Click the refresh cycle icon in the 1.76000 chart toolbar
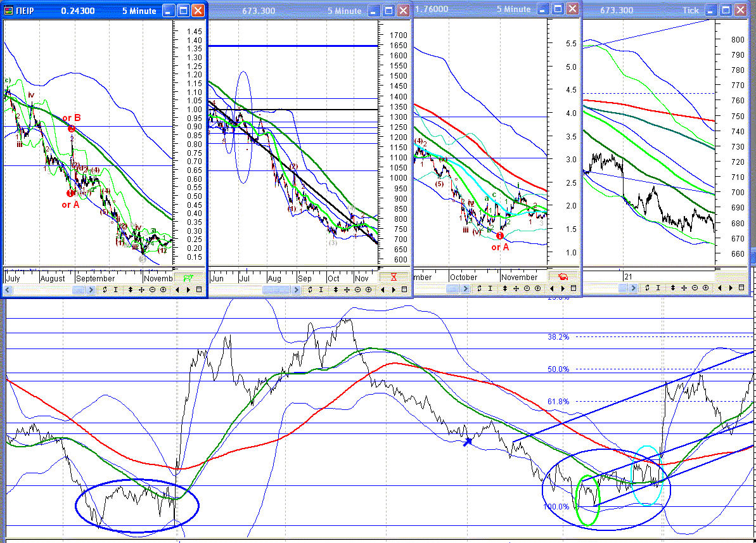The image size is (756, 543). click(x=479, y=288)
